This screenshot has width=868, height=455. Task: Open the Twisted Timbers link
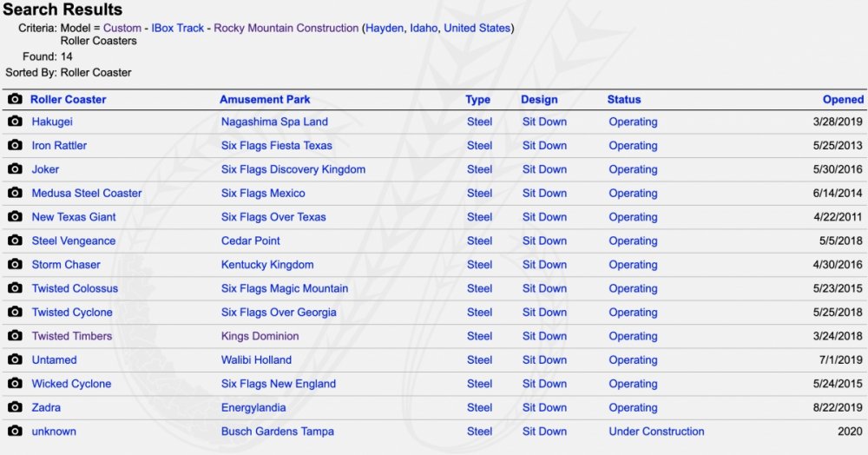tap(72, 336)
